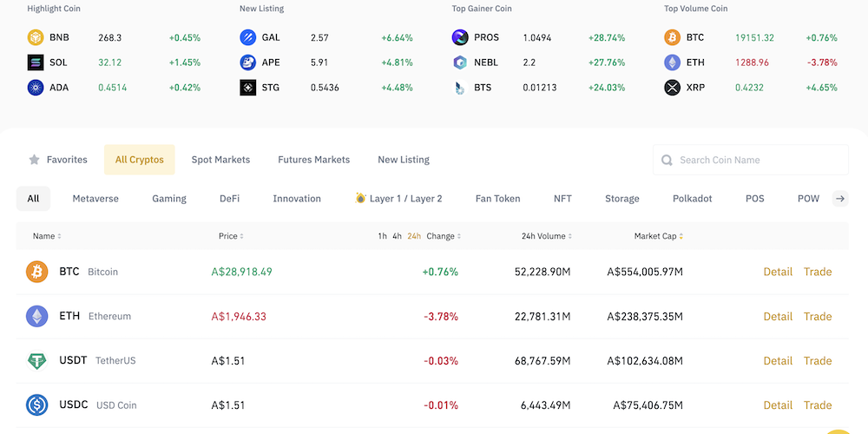Open the Futures Markets tab

click(x=313, y=160)
